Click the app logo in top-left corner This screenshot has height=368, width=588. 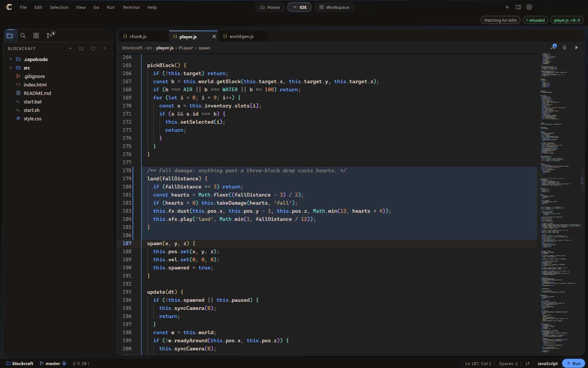[9, 7]
